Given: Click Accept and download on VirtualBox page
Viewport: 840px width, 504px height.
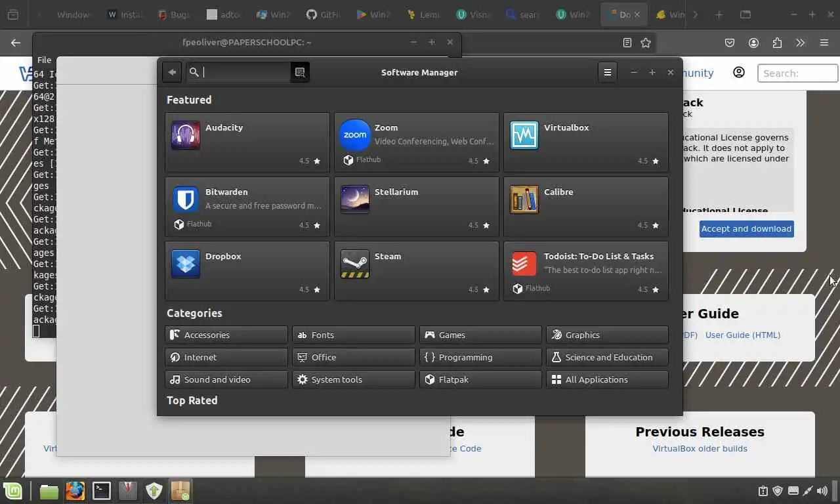Looking at the screenshot, I should 746,228.
